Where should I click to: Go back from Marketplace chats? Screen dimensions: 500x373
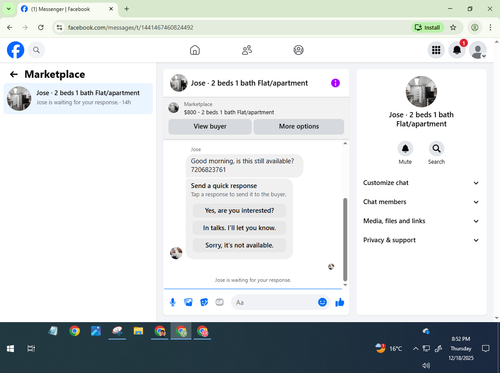coord(14,74)
